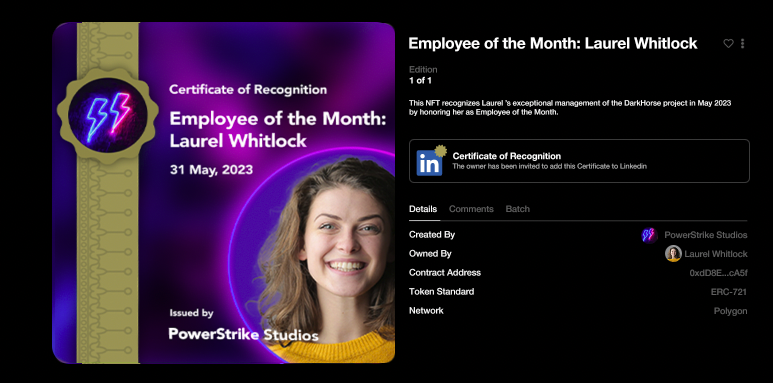Click the Employee of the Month title heading
The height and width of the screenshot is (383, 773).
pos(553,43)
